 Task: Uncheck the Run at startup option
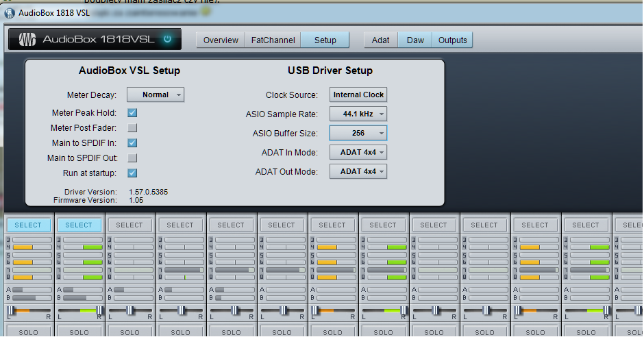132,173
